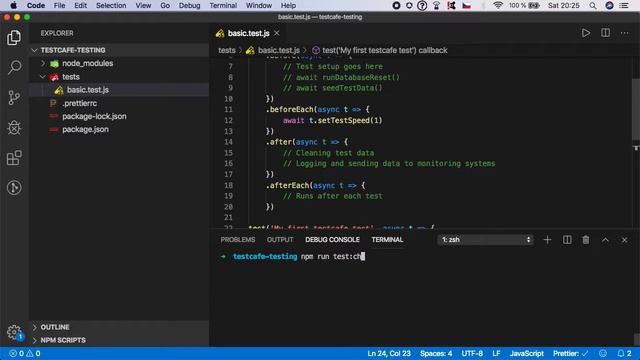Screen dimensions: 640x360
Task: Select the 1: zsh terminal dropdown
Action: [485, 240]
